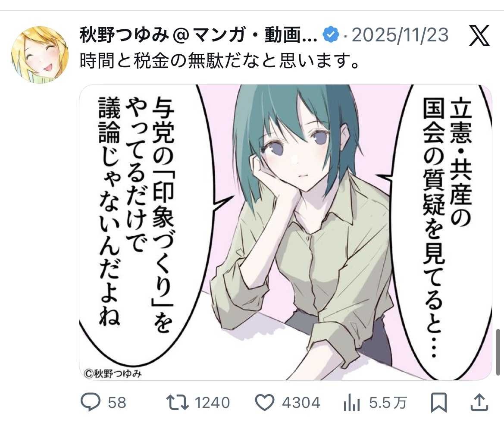This screenshot has width=504, height=426.
Task: Open the 2025/11/23 post date
Action: [x=400, y=35]
